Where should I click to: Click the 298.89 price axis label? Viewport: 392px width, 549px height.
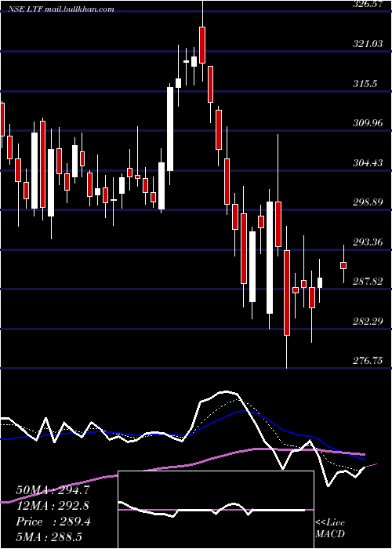[367, 202]
